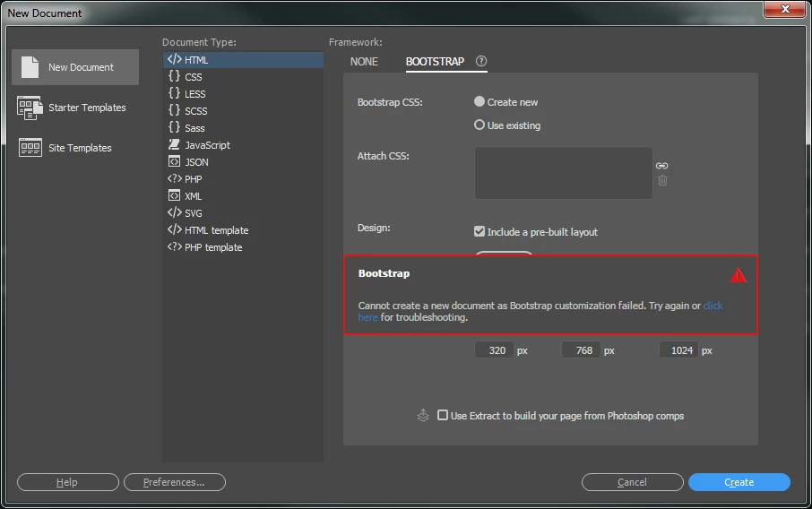812x509 pixels.
Task: Choose Sass document type
Action: [x=243, y=128]
